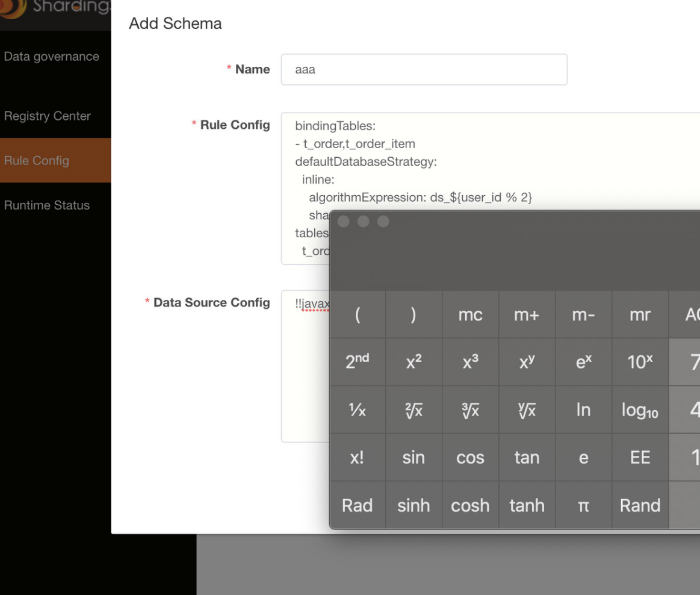Click the mc memory clear button
This screenshot has height=595, width=700.
(470, 314)
